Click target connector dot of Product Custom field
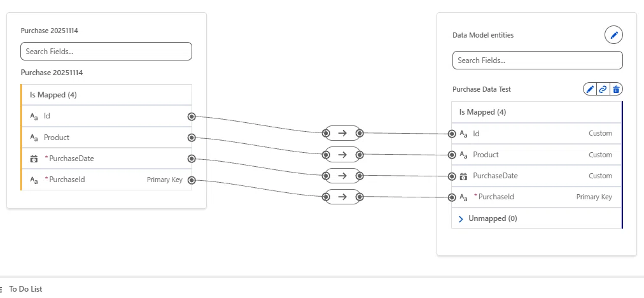Image resolution: width=644 pixels, height=298 pixels. click(452, 155)
